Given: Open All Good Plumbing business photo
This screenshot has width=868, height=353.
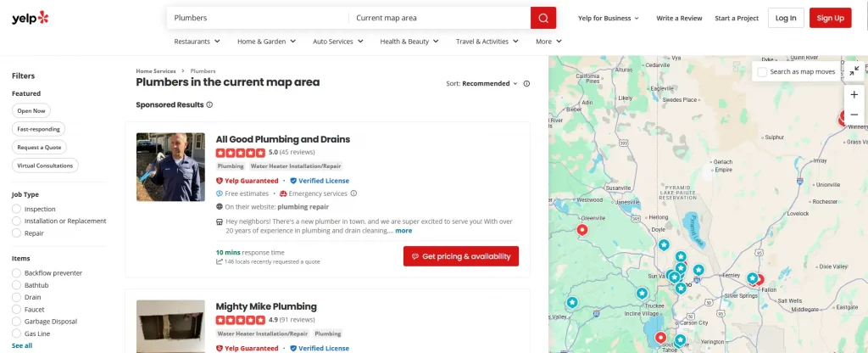Looking at the screenshot, I should pos(170,167).
